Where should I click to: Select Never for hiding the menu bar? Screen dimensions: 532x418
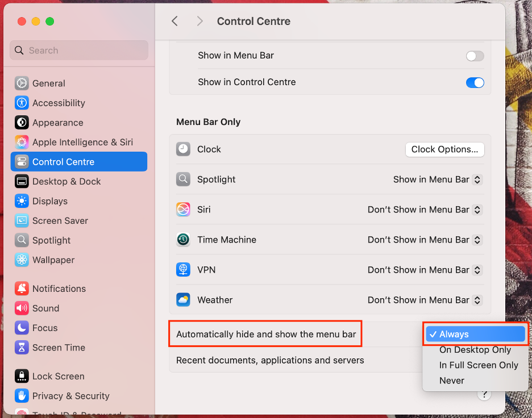pyautogui.click(x=451, y=381)
